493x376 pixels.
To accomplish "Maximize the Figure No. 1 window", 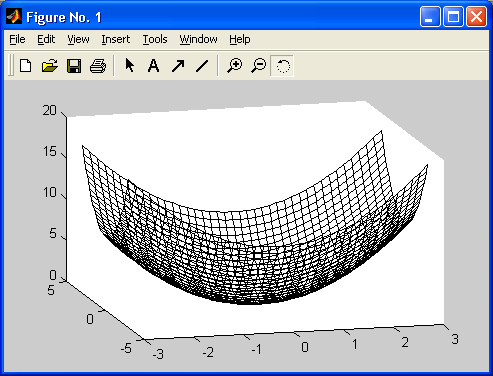I will tap(453, 16).
